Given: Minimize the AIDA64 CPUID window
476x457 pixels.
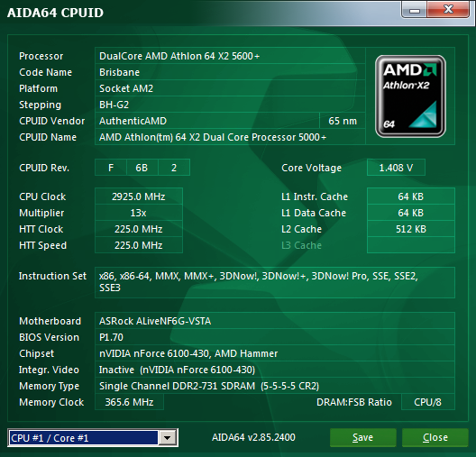Looking at the screenshot, I should (x=415, y=10).
